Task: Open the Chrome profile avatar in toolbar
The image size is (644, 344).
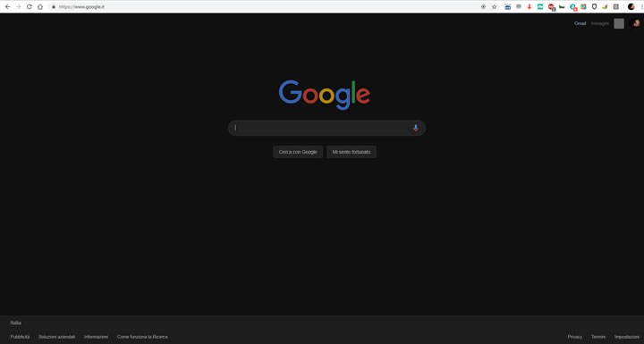Action: pos(631,6)
